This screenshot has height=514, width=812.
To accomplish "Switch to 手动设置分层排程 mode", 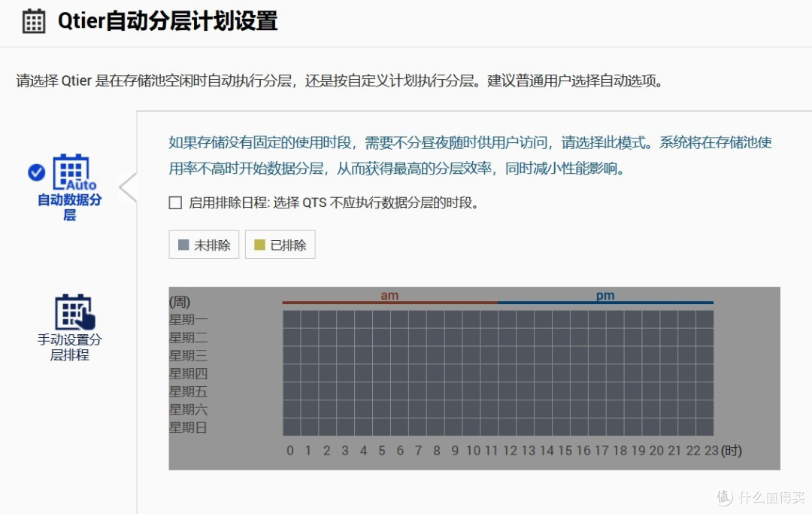I will [69, 347].
